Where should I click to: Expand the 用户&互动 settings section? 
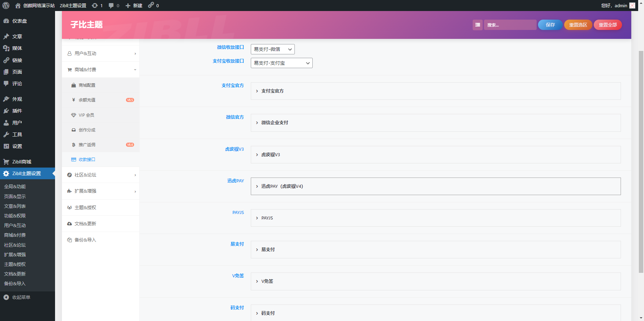101,53
